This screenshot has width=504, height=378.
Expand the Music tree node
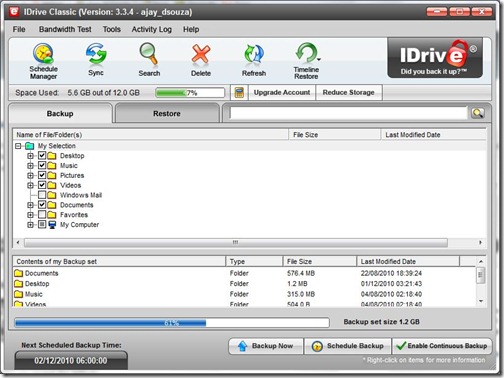click(x=30, y=165)
